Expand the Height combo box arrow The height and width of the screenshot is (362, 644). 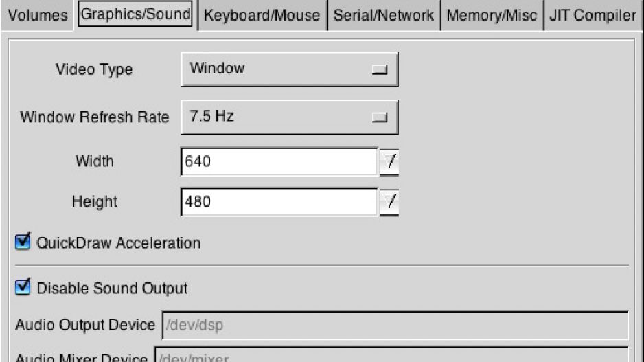[389, 202]
